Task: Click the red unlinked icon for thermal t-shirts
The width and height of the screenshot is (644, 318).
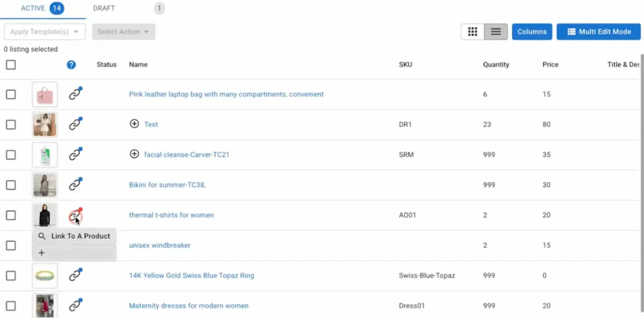Action: tap(75, 216)
